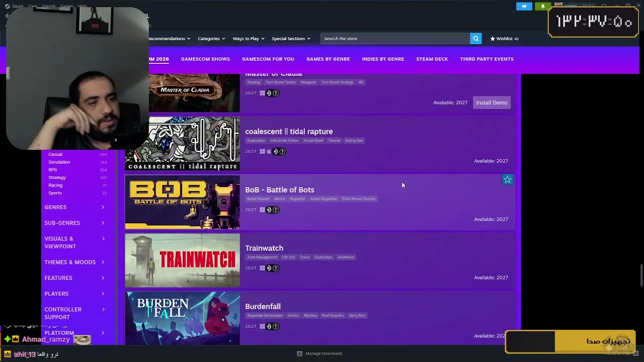Click the Wishlist 40 link
The image size is (644, 362).
click(505, 39)
